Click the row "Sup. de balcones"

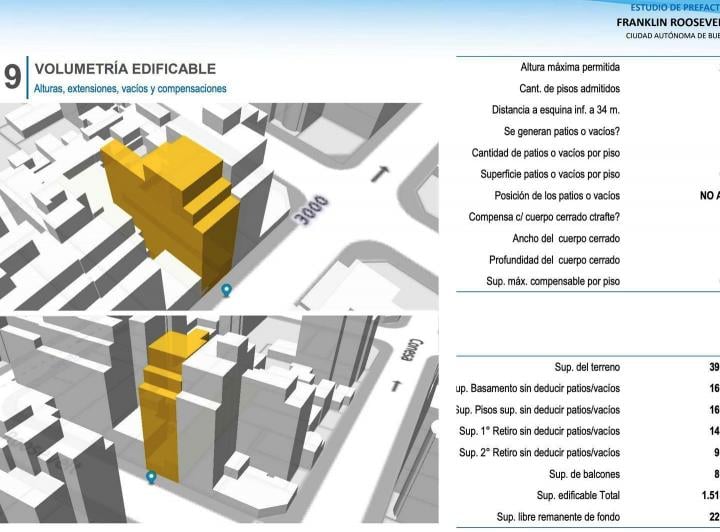pos(585,474)
